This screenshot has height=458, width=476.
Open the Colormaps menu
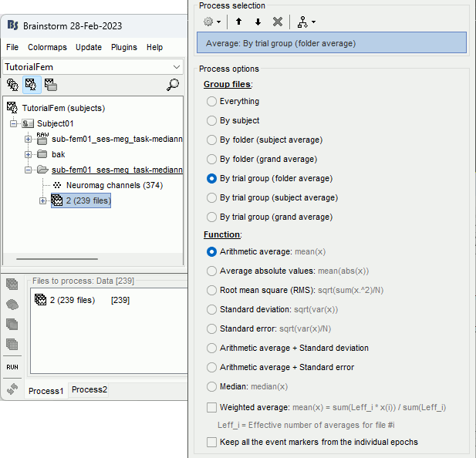click(x=48, y=47)
